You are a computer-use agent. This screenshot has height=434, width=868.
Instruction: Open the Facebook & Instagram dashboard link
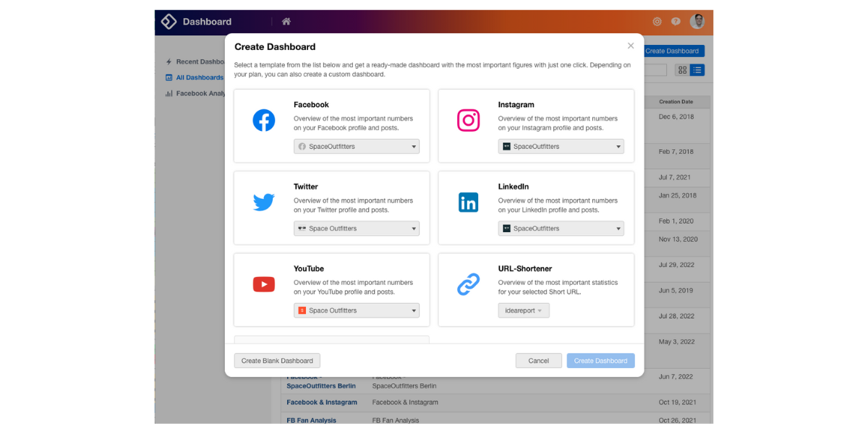322,402
